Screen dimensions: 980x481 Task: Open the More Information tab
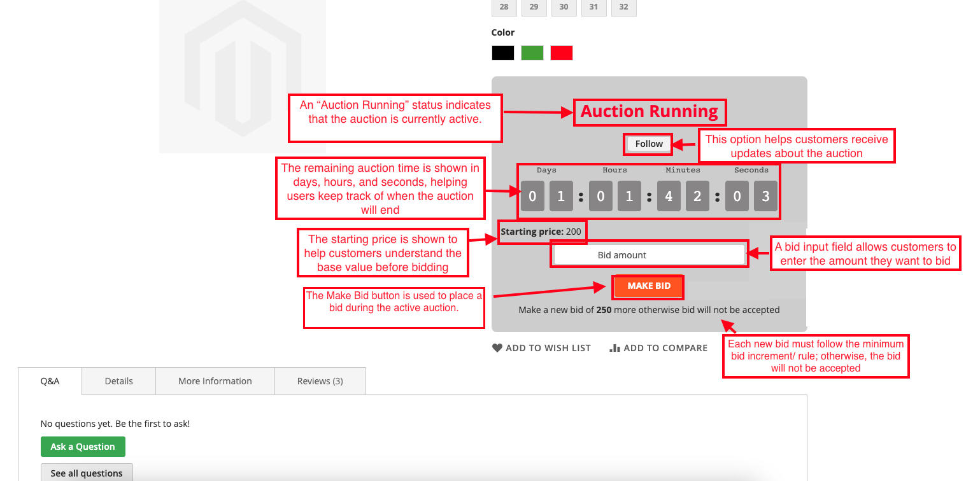click(x=215, y=381)
